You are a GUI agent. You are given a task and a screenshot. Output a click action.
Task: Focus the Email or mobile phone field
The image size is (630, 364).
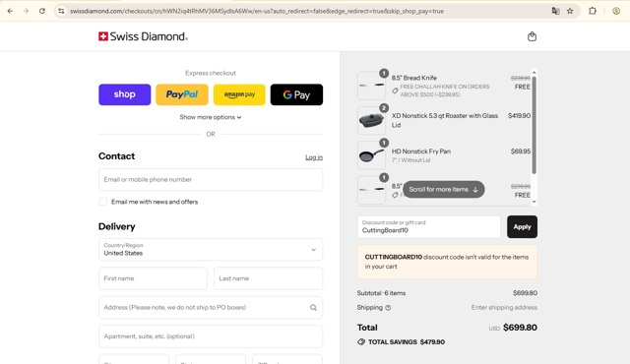coord(211,179)
